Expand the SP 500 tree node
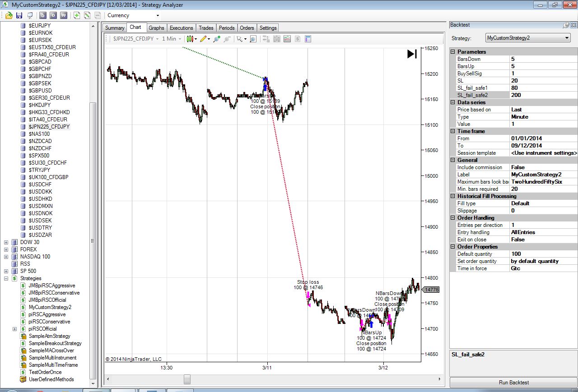This screenshot has width=578, height=392. [6, 271]
